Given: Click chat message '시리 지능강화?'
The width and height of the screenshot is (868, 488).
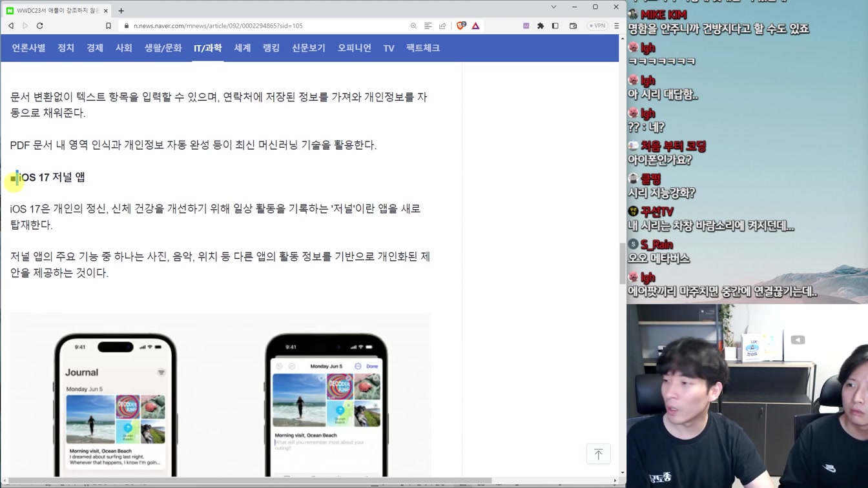Looking at the screenshot, I should pos(661,193).
